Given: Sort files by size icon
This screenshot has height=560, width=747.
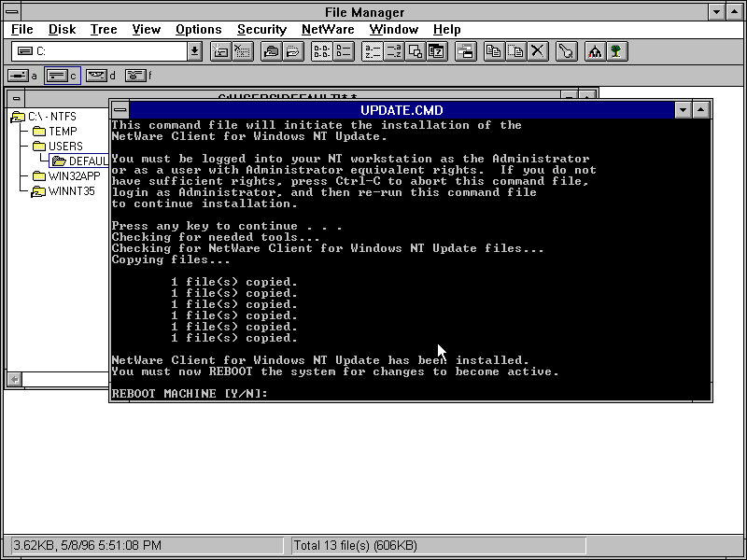Looking at the screenshot, I should pos(416,51).
